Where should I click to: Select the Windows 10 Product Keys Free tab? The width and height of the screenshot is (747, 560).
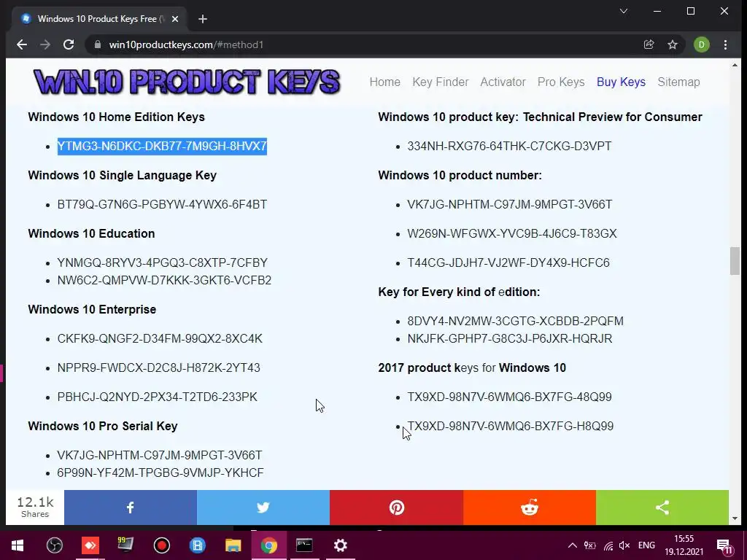100,19
